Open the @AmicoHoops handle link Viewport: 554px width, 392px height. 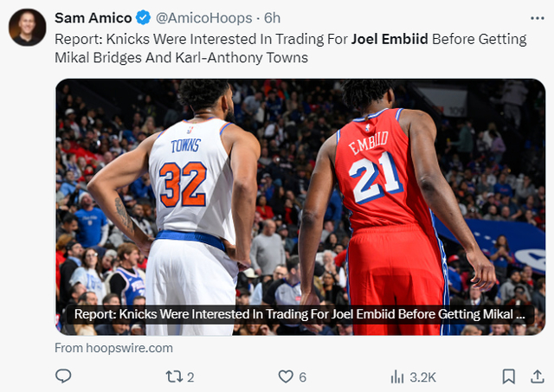204,18
